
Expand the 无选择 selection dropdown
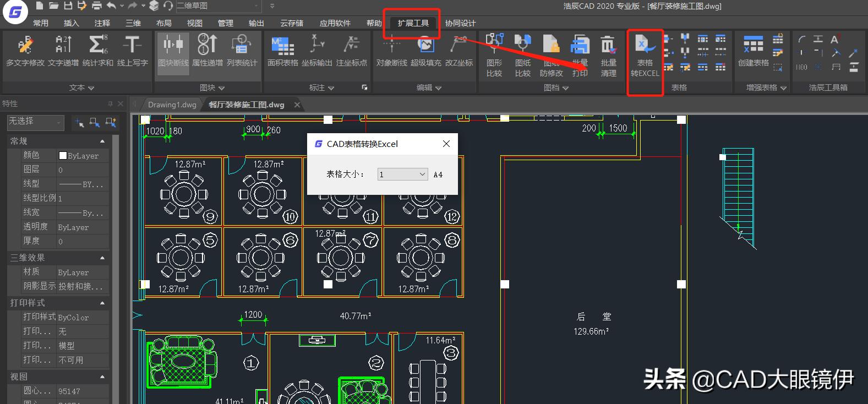pyautogui.click(x=35, y=122)
